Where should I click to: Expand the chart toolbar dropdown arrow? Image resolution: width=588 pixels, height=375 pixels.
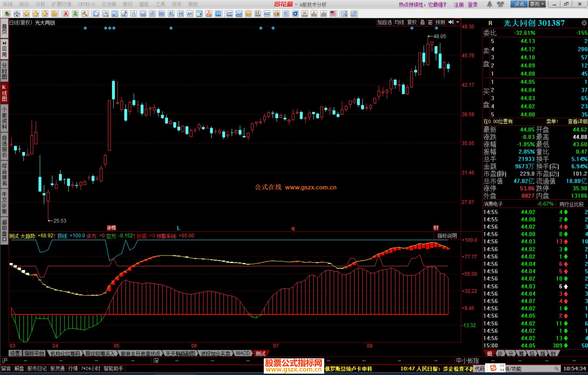(x=458, y=22)
